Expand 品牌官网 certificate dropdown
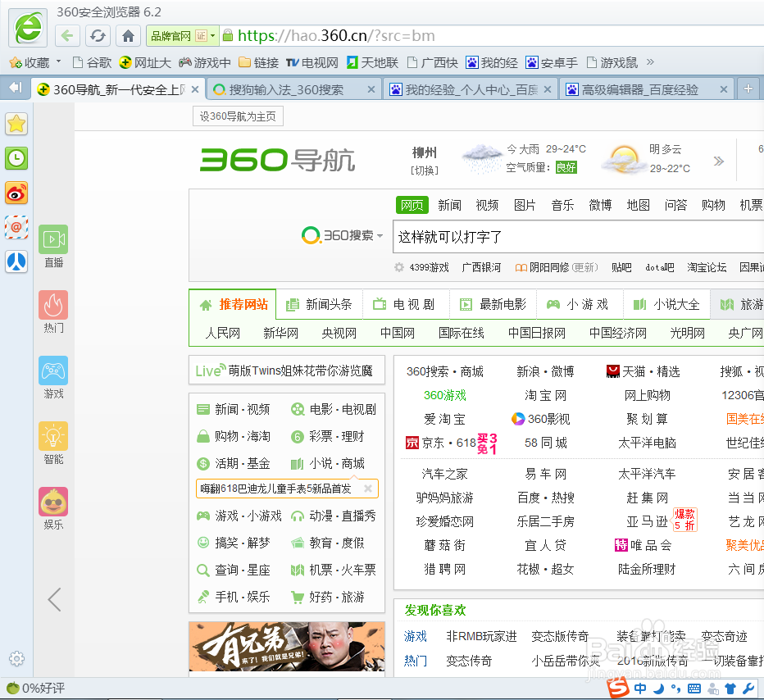The width and height of the screenshot is (764, 700). click(x=212, y=35)
